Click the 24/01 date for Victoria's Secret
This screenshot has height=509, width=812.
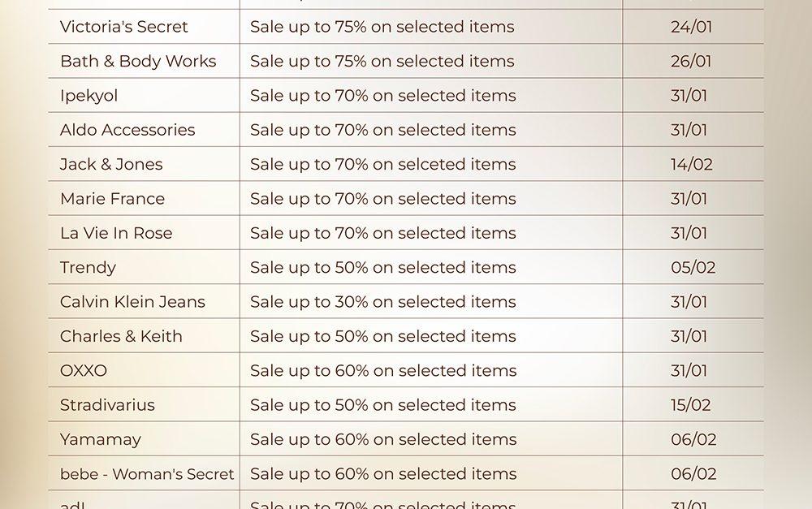tap(691, 27)
